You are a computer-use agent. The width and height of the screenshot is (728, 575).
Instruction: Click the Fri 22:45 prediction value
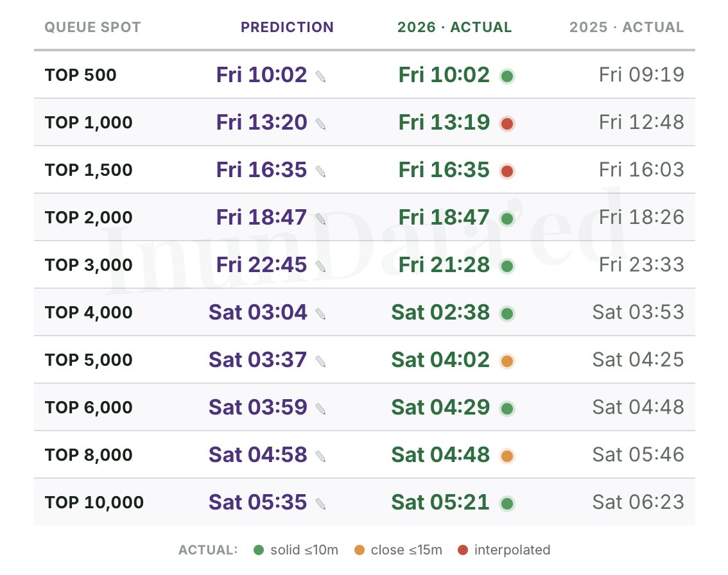tap(261, 265)
